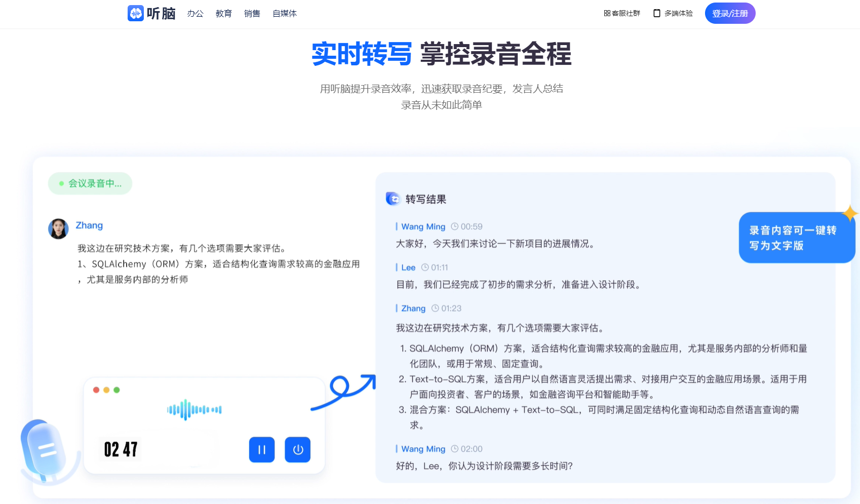Click the 听脑 logo icon
860x504 pixels.
coord(136,13)
